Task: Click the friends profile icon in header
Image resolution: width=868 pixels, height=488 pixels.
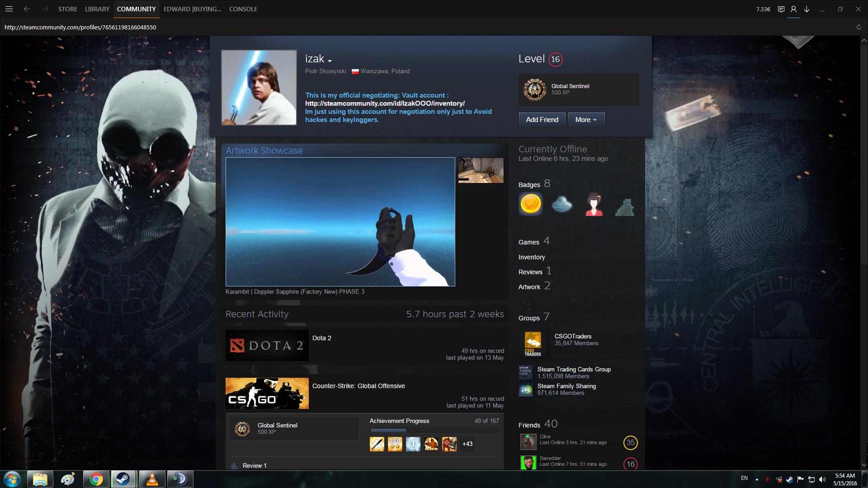Action: click(x=793, y=9)
